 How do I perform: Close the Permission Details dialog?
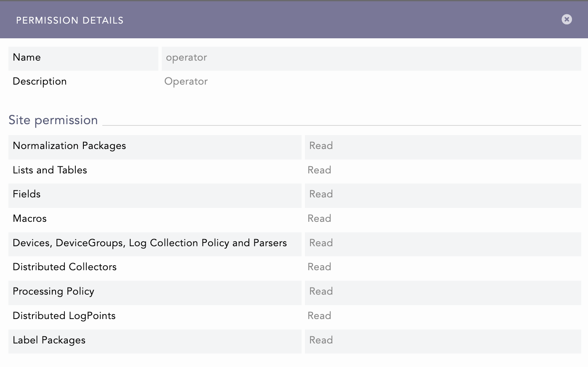click(567, 19)
